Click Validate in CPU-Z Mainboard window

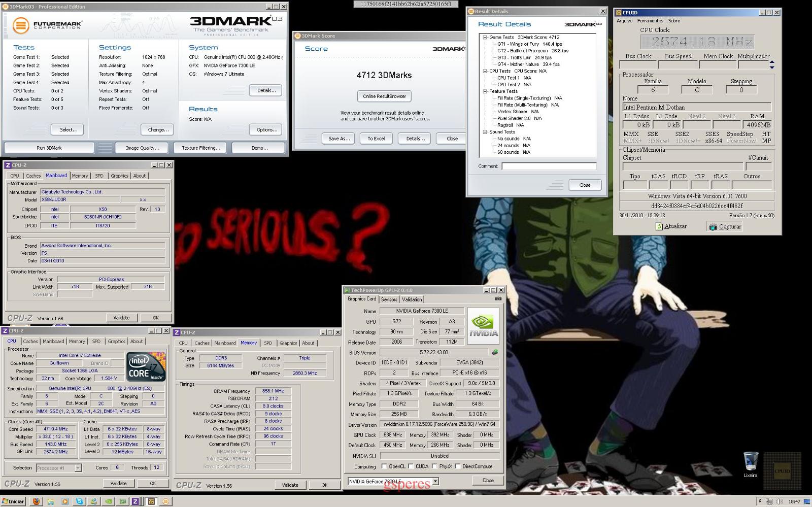pos(121,318)
